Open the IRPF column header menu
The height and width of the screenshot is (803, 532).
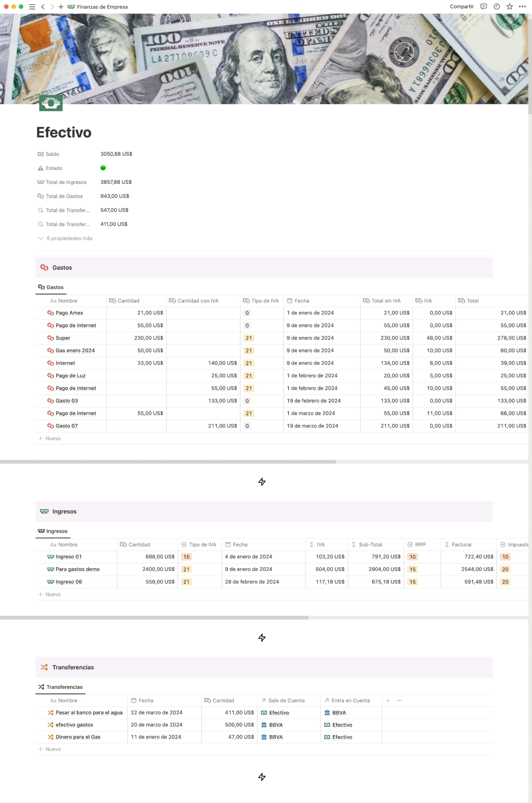tap(420, 545)
